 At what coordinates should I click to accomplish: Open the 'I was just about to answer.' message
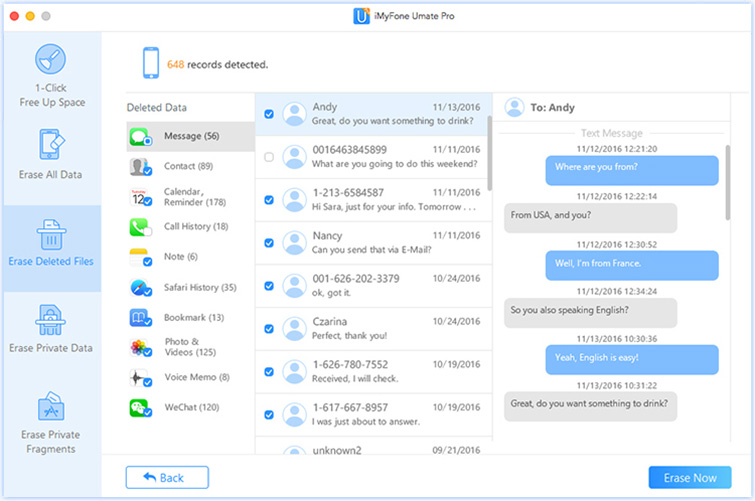pyautogui.click(x=374, y=415)
